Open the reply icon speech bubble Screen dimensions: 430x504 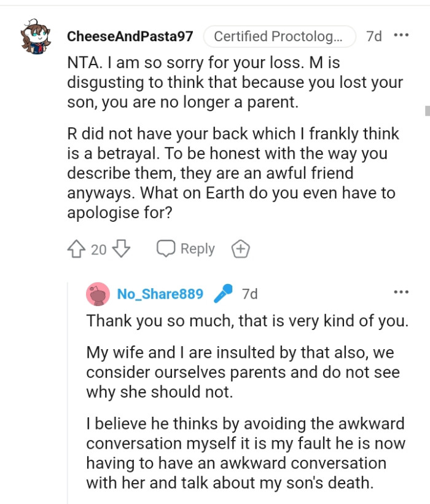coord(165,248)
